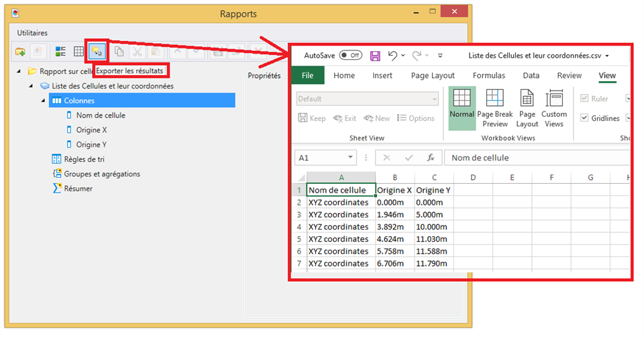Viewport: 644px width, 337px height.
Task: Switch to Page Layout view
Action: (527, 109)
